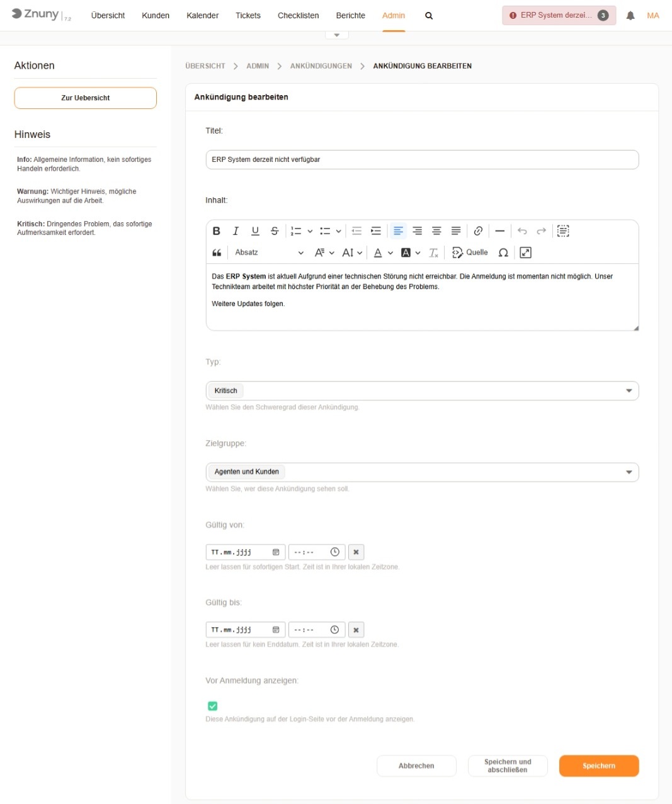Viewport: 672px width, 804px height.
Task: Maximize the editor with fullscreen icon
Action: click(x=525, y=252)
